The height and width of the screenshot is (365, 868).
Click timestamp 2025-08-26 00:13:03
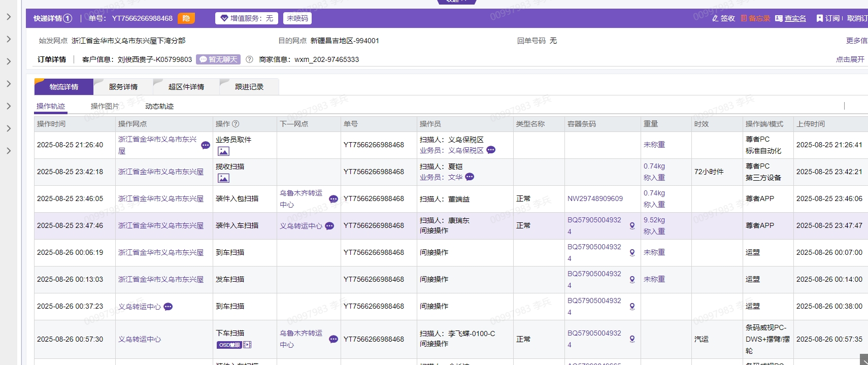click(x=70, y=279)
